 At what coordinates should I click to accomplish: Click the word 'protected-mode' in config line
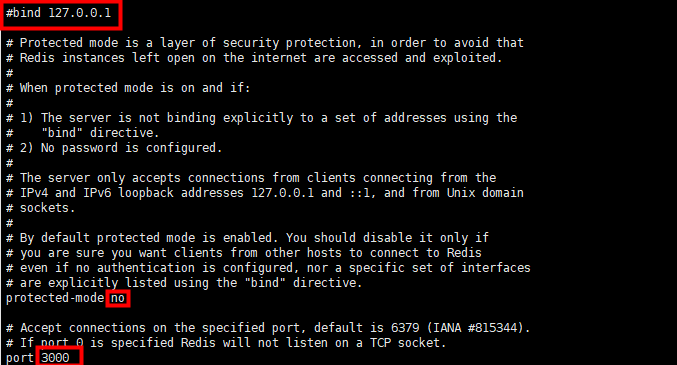point(55,298)
